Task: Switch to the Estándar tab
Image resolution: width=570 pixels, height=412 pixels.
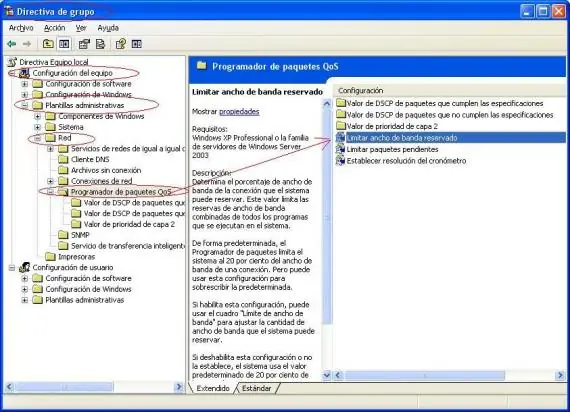Action: coord(257,388)
